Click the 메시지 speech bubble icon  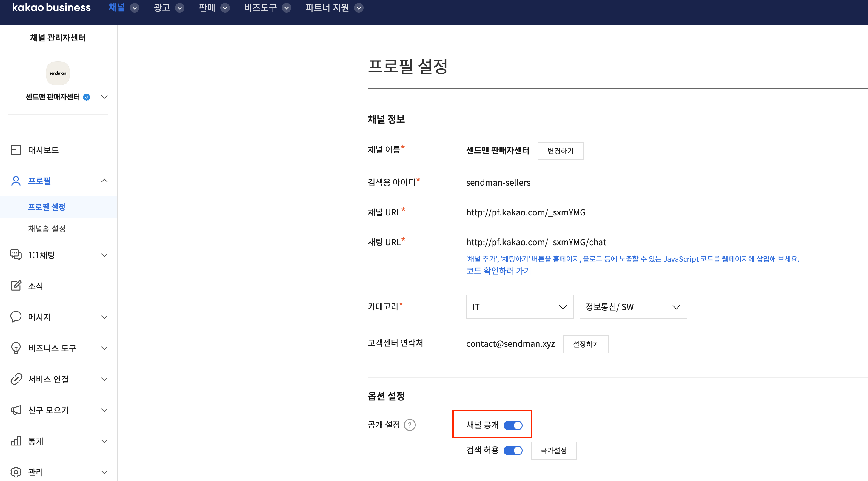coord(16,317)
